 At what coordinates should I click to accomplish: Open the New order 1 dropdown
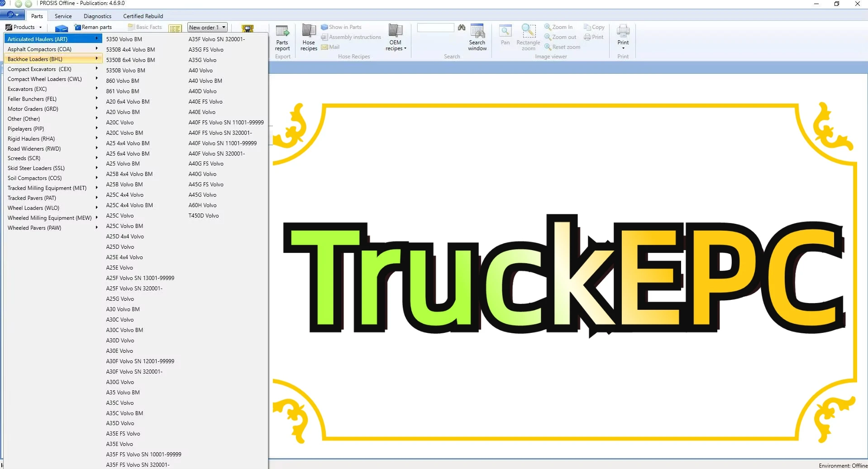207,27
